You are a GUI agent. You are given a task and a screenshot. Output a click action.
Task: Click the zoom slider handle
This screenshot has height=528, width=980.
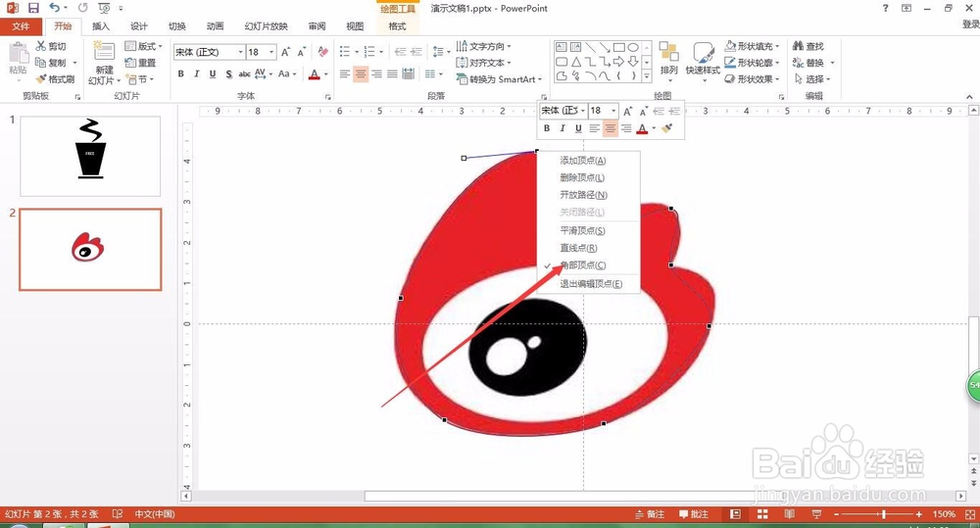(x=883, y=514)
